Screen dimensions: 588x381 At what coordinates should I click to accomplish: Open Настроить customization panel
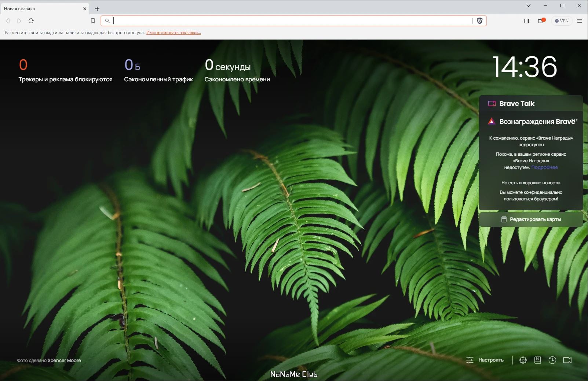[485, 360]
